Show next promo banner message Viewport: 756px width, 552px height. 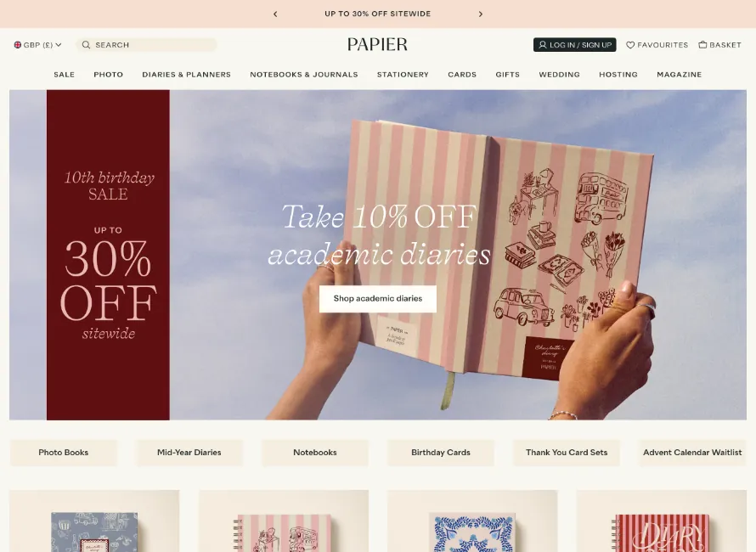pos(480,14)
